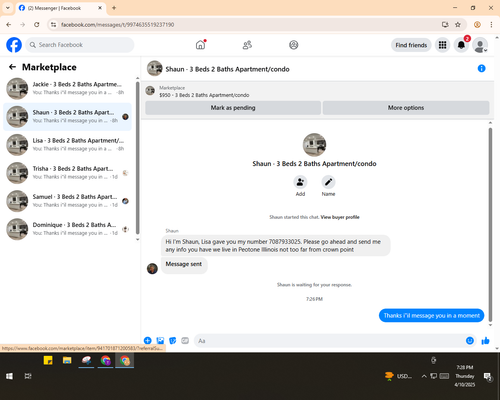Close the Messenger | Facebook tab
The height and width of the screenshot is (400, 500).
click(x=100, y=8)
